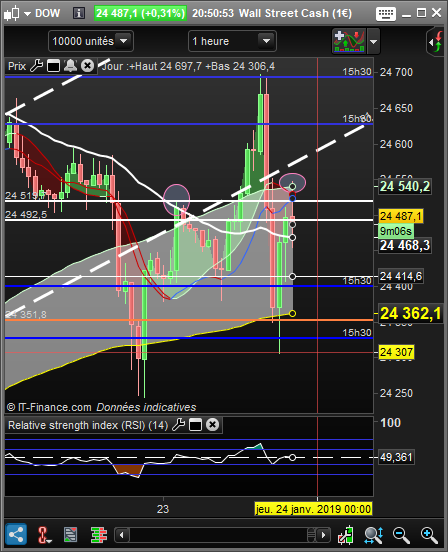Viewport: 448px width, 552px height.
Task: Click the instrument info 'i' icon
Action: [78, 13]
